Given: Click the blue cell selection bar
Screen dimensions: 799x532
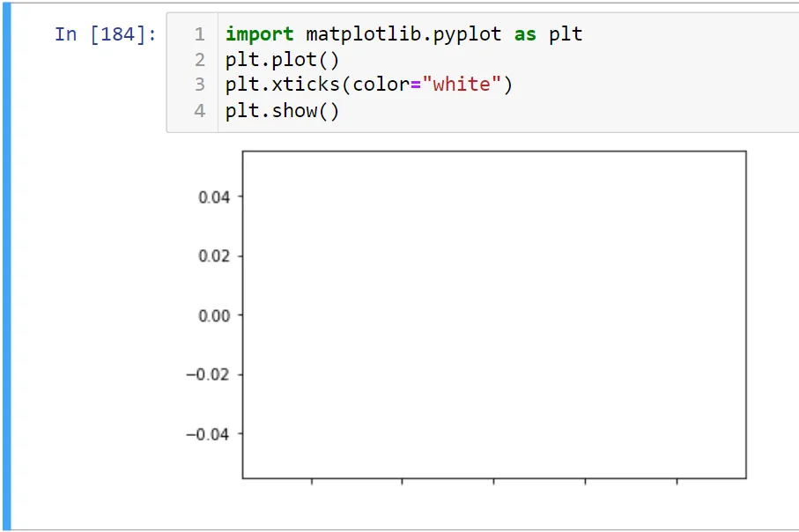Looking at the screenshot, I should point(7,264).
